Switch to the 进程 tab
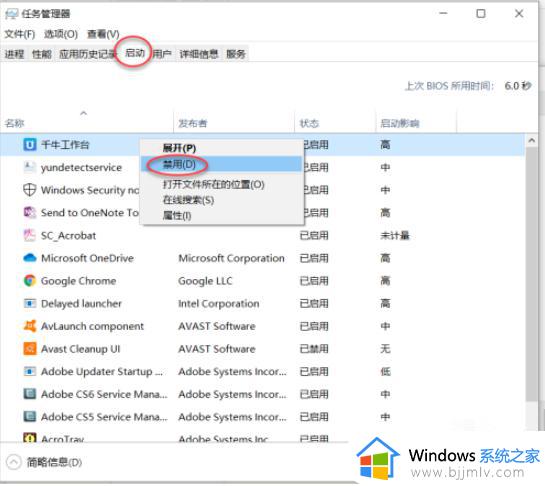The width and height of the screenshot is (545, 486). point(14,54)
